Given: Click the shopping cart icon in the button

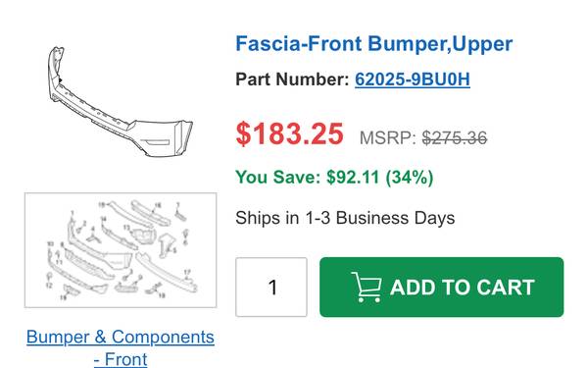Looking at the screenshot, I should (x=367, y=287).
